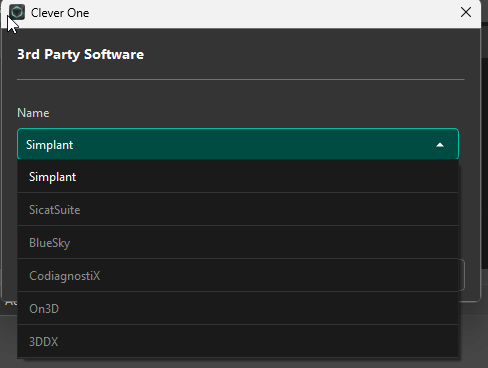Select the 3DDX option
Image resolution: width=488 pixels, height=368 pixels.
click(x=238, y=341)
